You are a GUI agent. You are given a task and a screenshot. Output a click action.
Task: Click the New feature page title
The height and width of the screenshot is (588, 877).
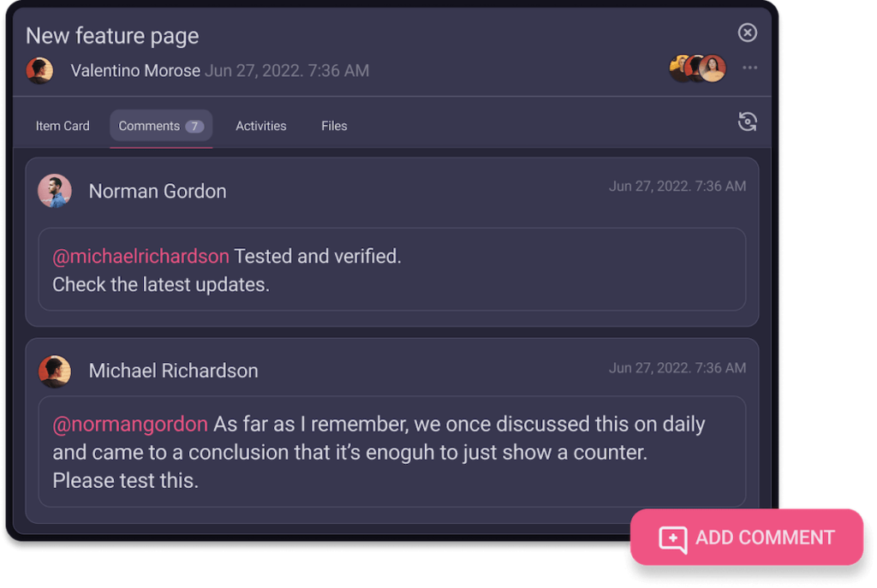(x=112, y=36)
